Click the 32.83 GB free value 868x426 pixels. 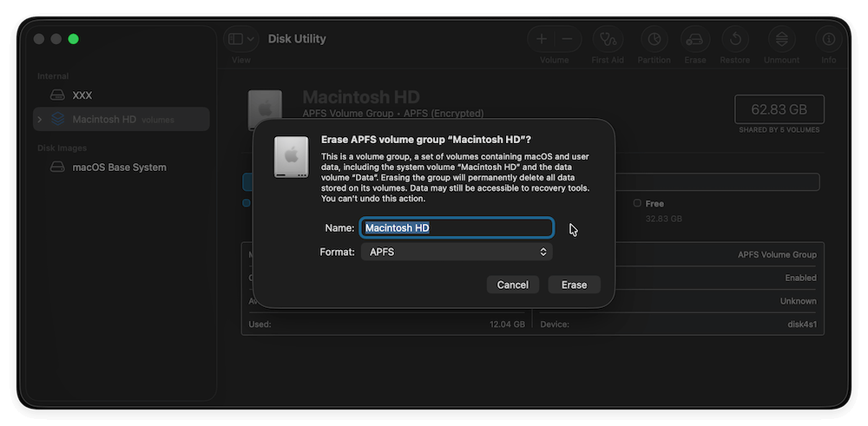click(x=664, y=219)
